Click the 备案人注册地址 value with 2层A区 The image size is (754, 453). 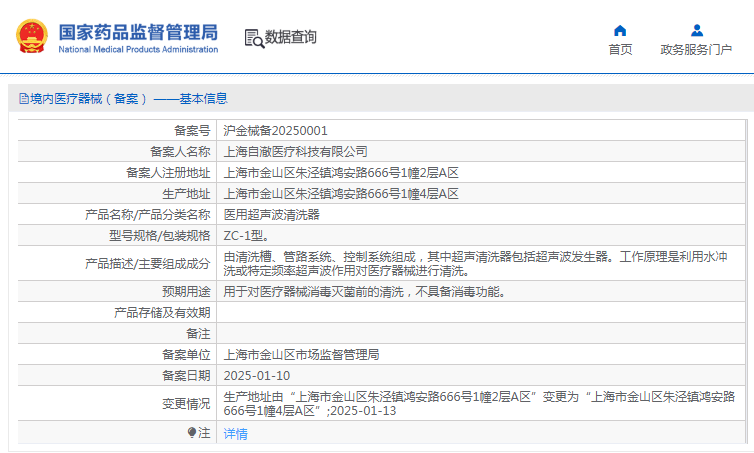341,173
